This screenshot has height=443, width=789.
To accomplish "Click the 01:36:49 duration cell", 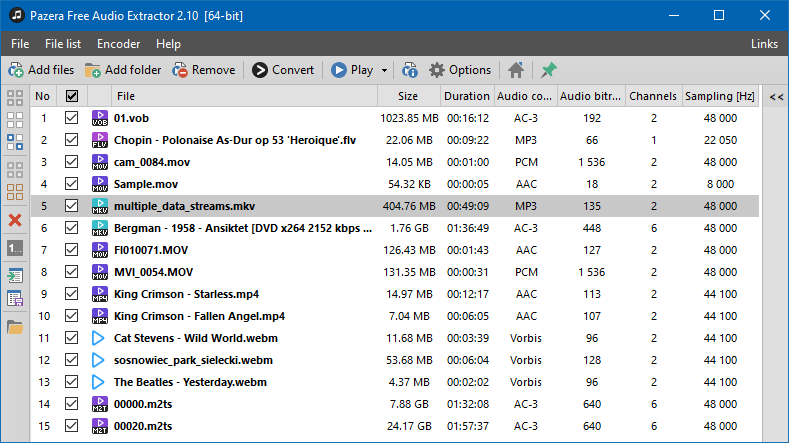I will pos(467,228).
